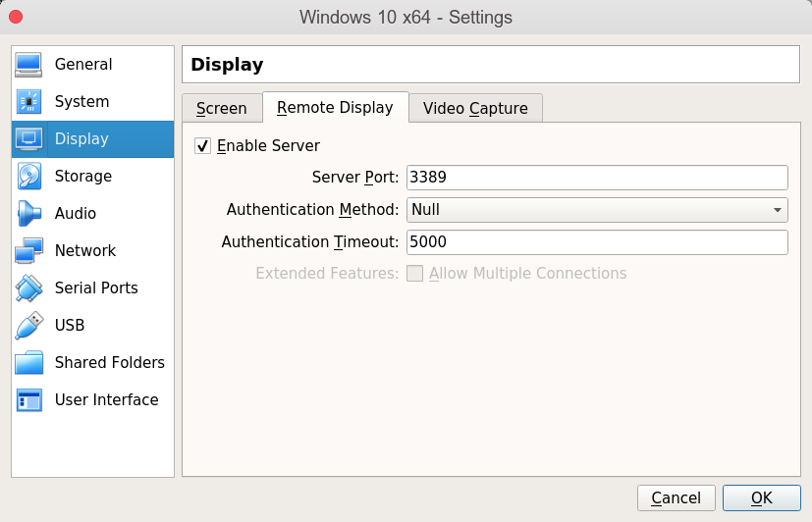Screen dimensions: 812x522
Task: Click the Display page heading
Action: coord(227,65)
